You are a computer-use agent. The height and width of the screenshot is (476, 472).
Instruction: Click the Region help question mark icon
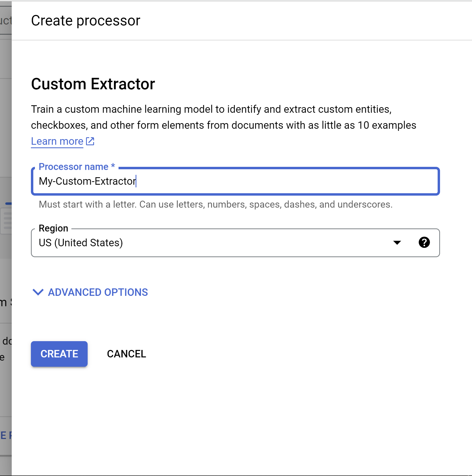click(x=424, y=243)
